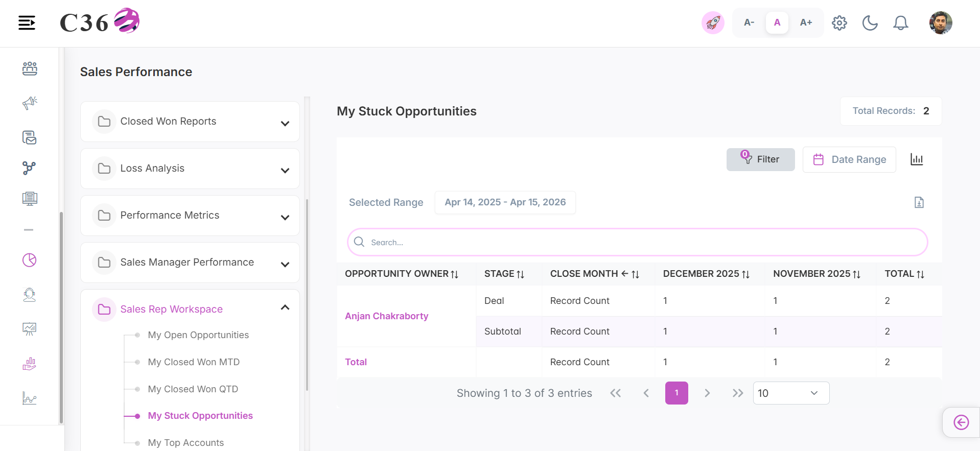Open My Top Accounts report
The image size is (980, 451).
pyautogui.click(x=186, y=443)
